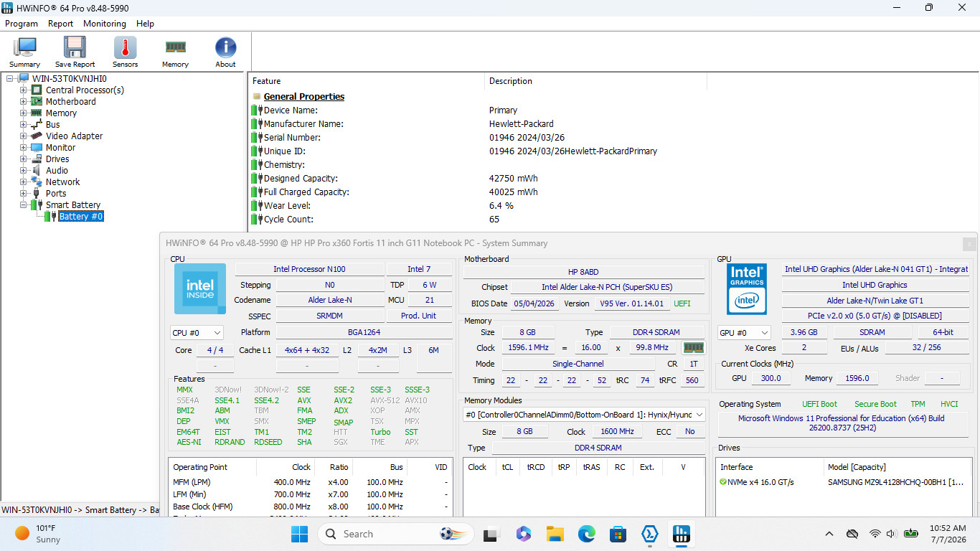Expand the Memory tree node
Image resolution: width=980 pixels, height=551 pixels.
(x=24, y=113)
